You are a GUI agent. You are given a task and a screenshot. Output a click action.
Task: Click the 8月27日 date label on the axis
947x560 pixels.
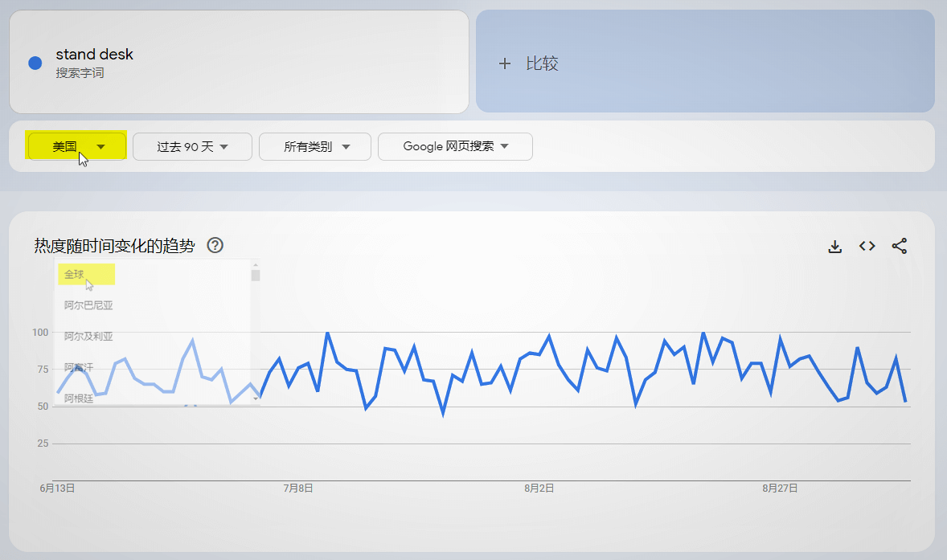click(x=780, y=488)
